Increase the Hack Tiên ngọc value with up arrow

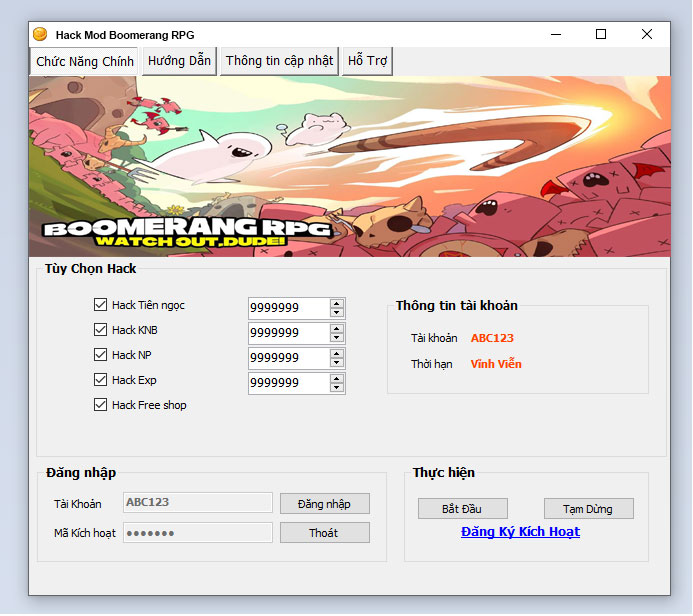pyautogui.click(x=337, y=304)
